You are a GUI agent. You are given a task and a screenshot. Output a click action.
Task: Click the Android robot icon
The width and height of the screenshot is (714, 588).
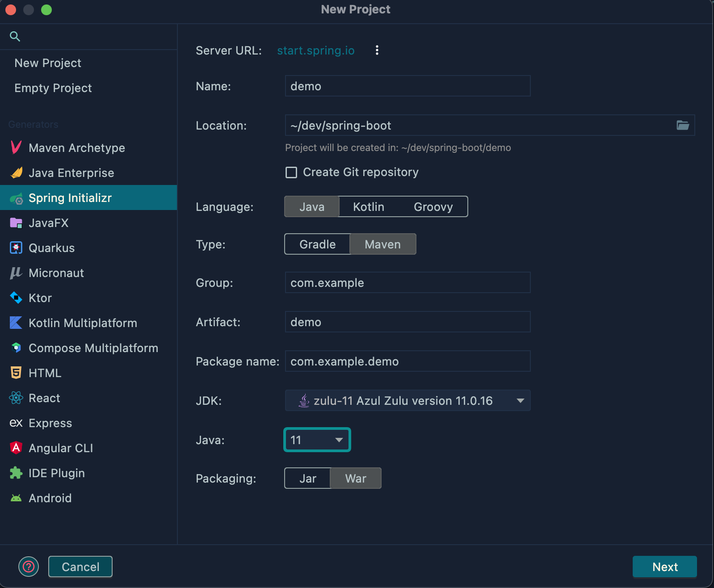(16, 498)
